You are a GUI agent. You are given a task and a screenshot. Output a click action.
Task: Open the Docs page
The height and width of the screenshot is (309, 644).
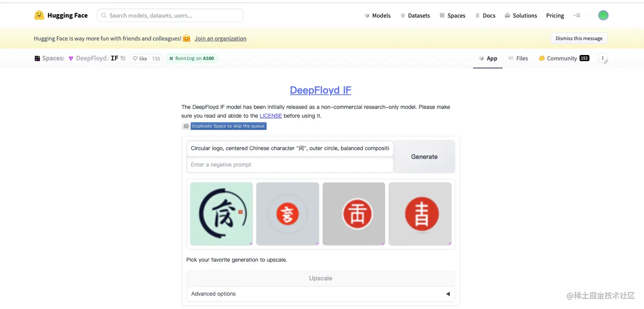(485, 15)
